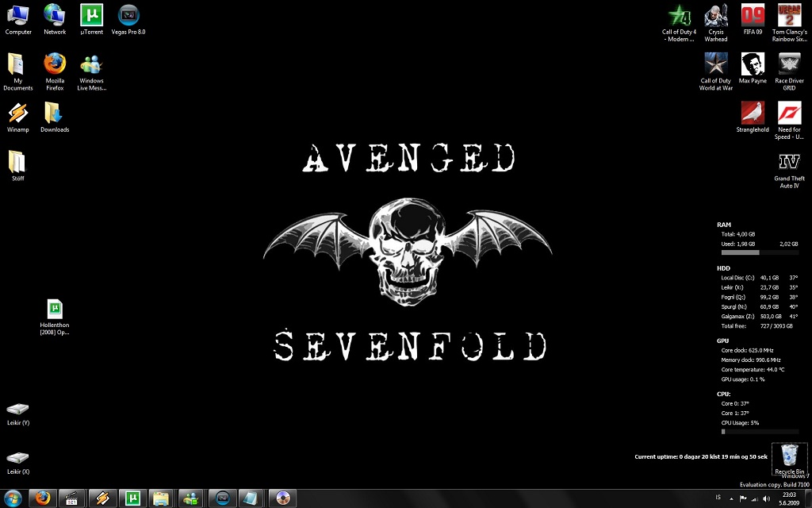Image resolution: width=812 pixels, height=508 pixels.
Task: Open the notepad taskbar button
Action: pyautogui.click(x=251, y=498)
